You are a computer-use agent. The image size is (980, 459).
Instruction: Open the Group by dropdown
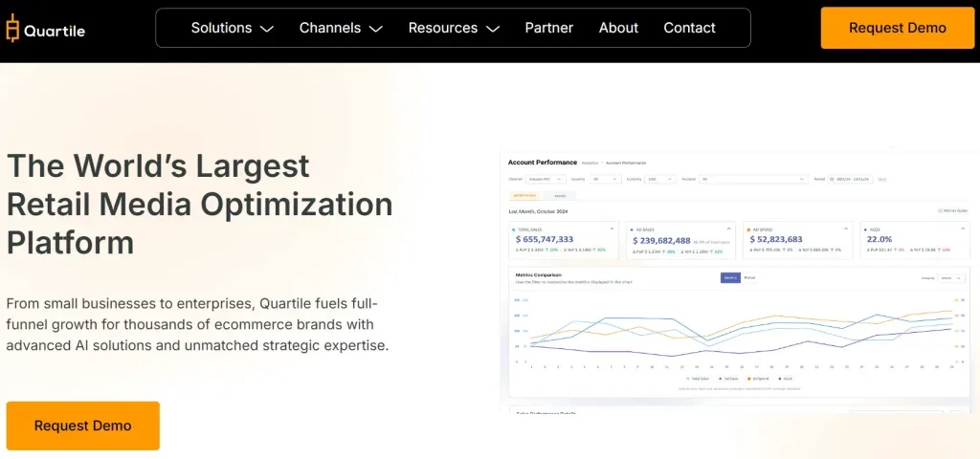951,278
